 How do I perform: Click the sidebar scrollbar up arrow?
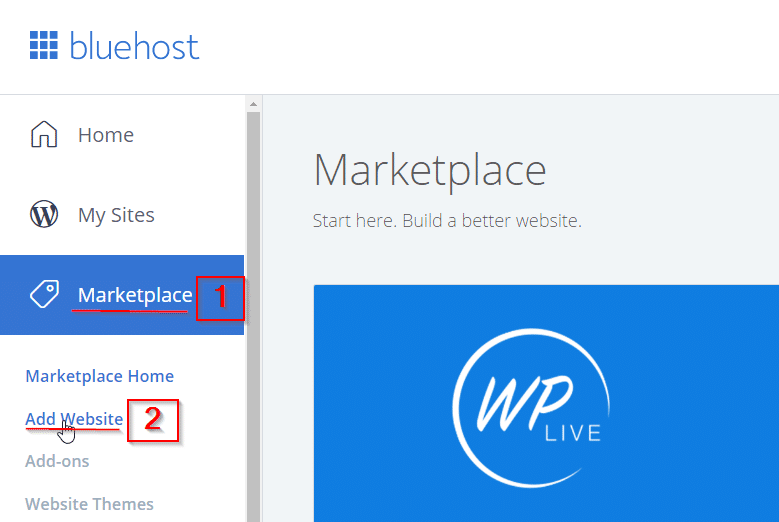[253, 104]
